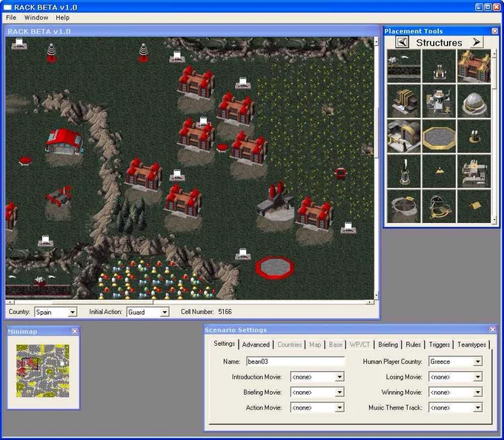Pick the grey tech center structure tile

tap(474, 171)
